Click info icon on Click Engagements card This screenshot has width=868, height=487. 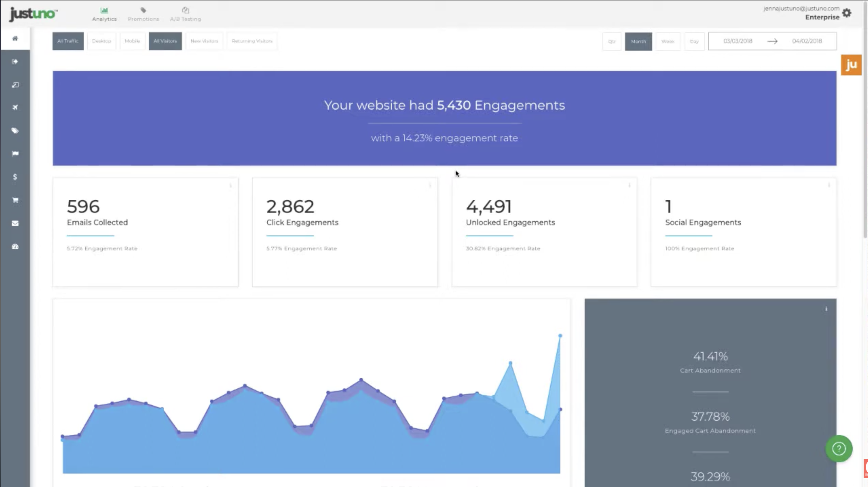click(430, 185)
